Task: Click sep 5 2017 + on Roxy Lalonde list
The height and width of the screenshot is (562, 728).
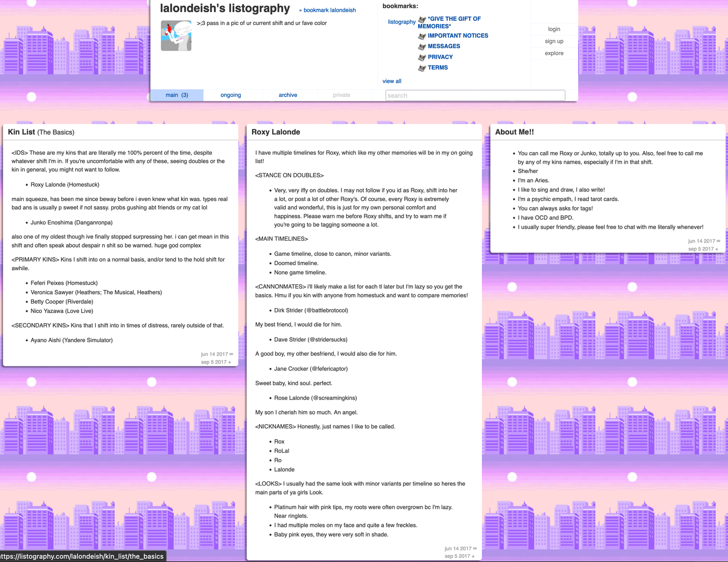Action: [460, 556]
